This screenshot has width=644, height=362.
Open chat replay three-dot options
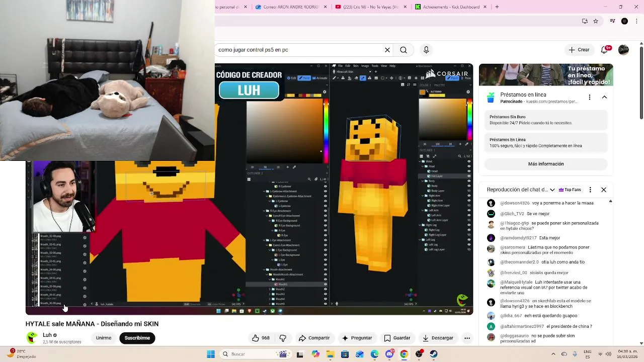point(590,190)
